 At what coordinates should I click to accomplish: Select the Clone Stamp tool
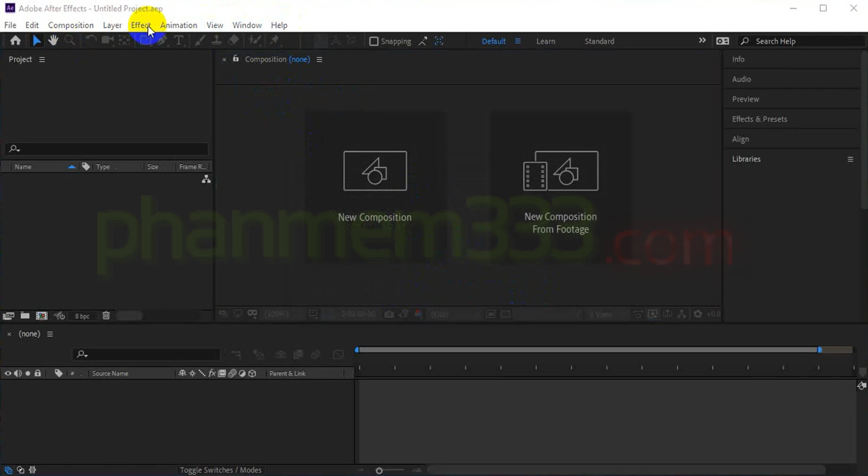pos(216,41)
